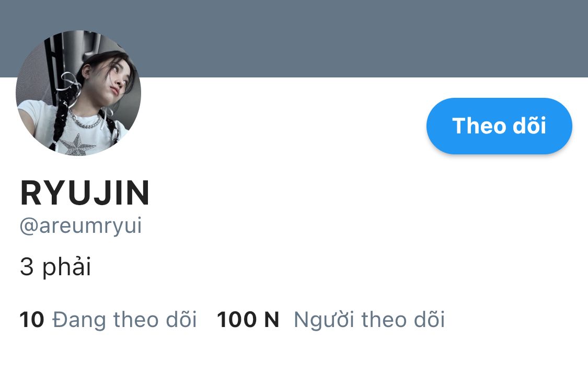Viewport: 588px width, 383px height.
Task: Follow RYUJIN with the Theo dõi button
Action: coord(499,126)
